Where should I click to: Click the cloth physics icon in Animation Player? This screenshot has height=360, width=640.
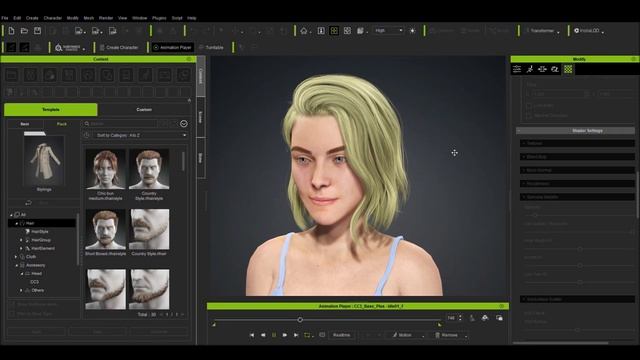tap(485, 318)
